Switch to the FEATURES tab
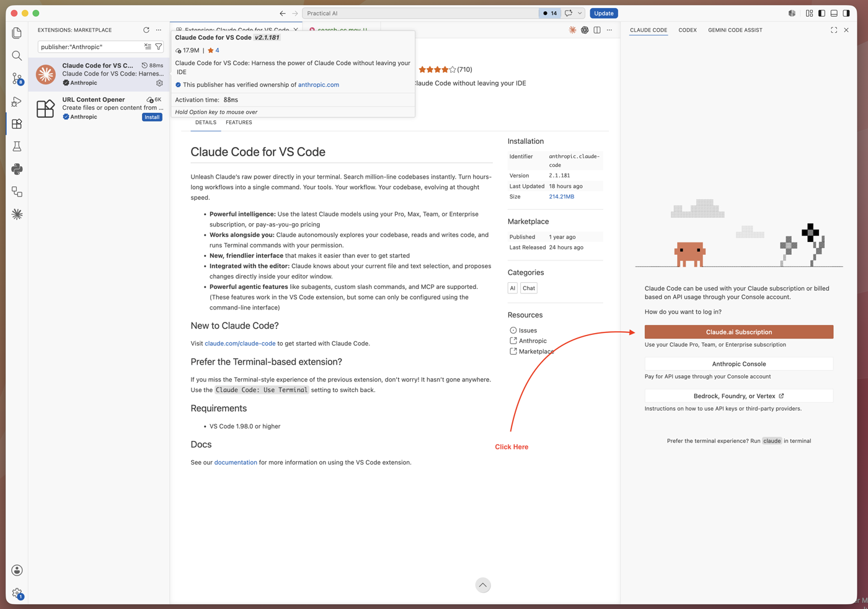This screenshot has width=868, height=609. pyautogui.click(x=239, y=122)
